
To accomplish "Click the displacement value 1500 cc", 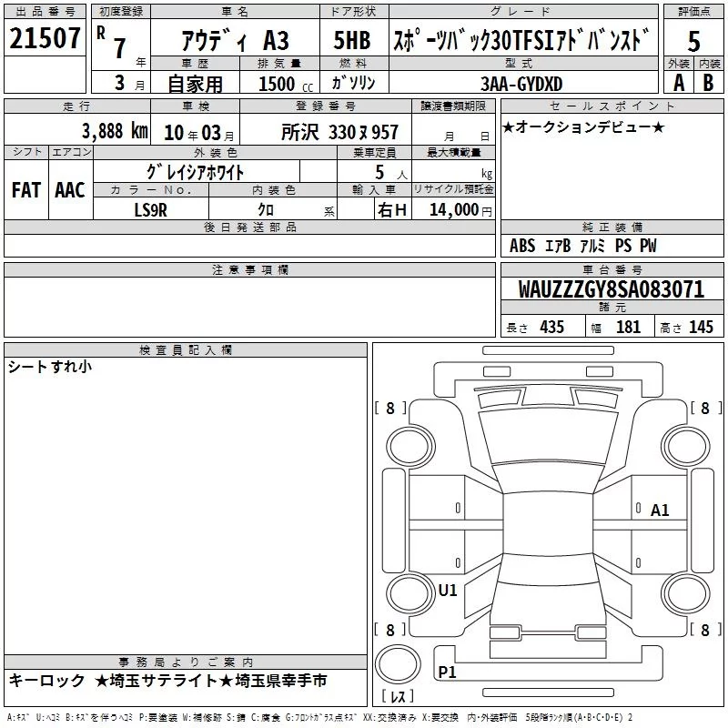I will pos(286,84).
